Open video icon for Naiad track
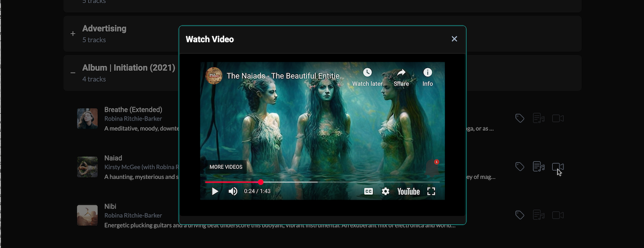 click(558, 167)
